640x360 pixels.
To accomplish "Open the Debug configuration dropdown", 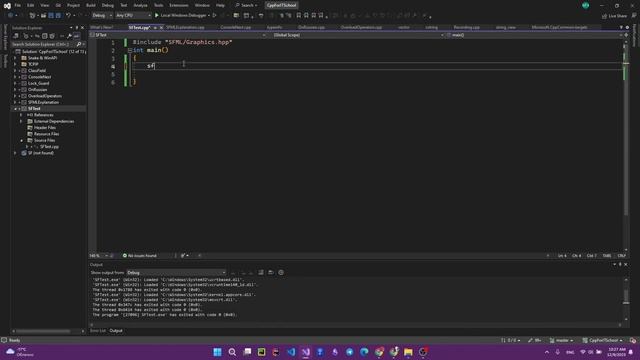I will point(102,16).
